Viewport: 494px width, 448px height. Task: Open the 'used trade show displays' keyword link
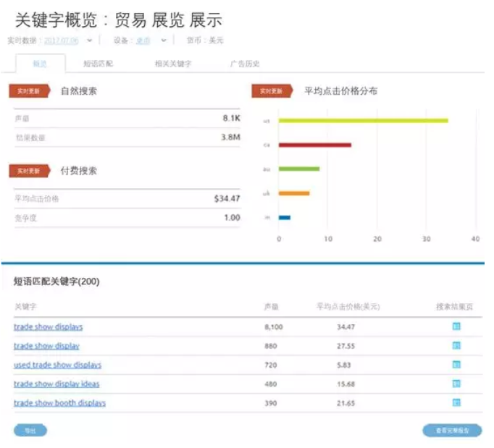point(57,365)
